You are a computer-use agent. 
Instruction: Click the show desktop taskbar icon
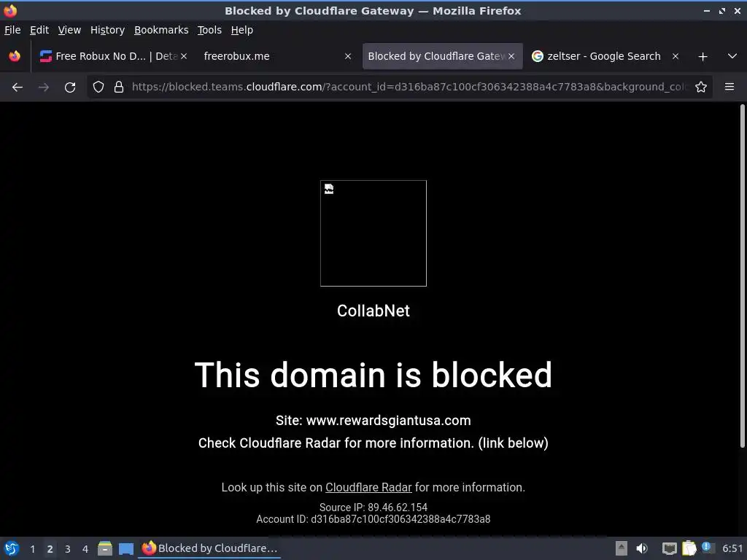point(125,549)
